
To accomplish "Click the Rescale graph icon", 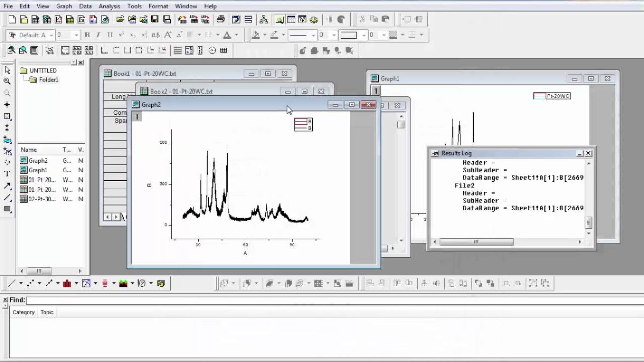I will point(49,50).
